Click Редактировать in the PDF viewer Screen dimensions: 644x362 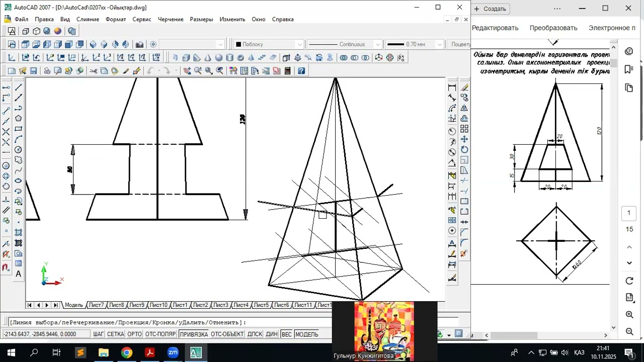pos(495,28)
